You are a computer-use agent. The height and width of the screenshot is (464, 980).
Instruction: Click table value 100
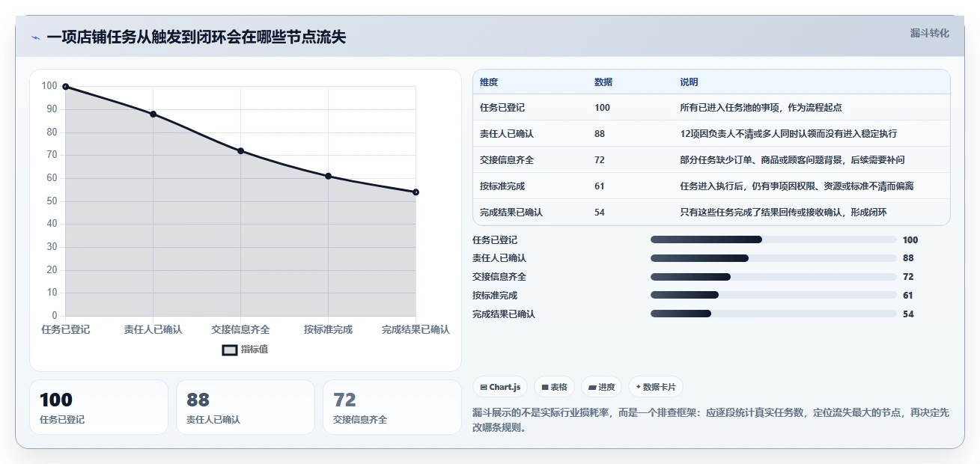pos(602,108)
